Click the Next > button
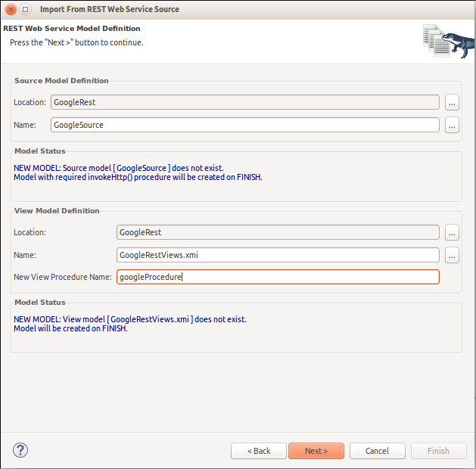This screenshot has width=476, height=469. pos(316,451)
